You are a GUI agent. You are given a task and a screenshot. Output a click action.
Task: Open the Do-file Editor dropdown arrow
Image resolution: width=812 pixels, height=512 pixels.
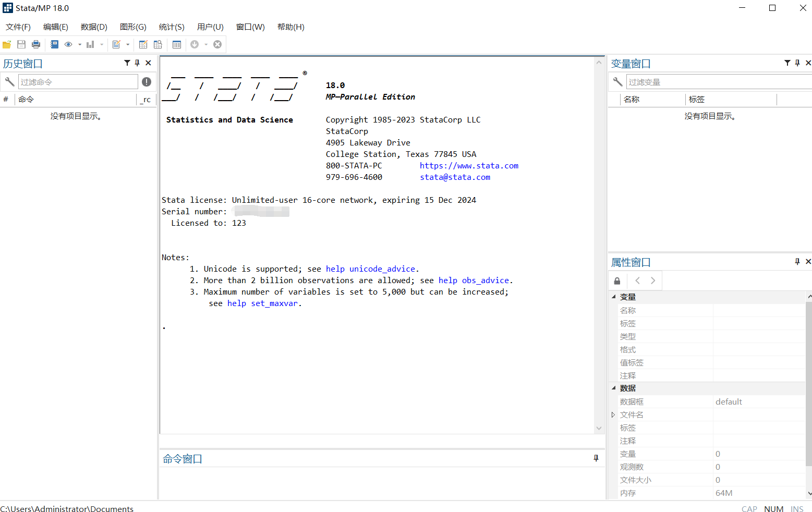[x=128, y=45]
